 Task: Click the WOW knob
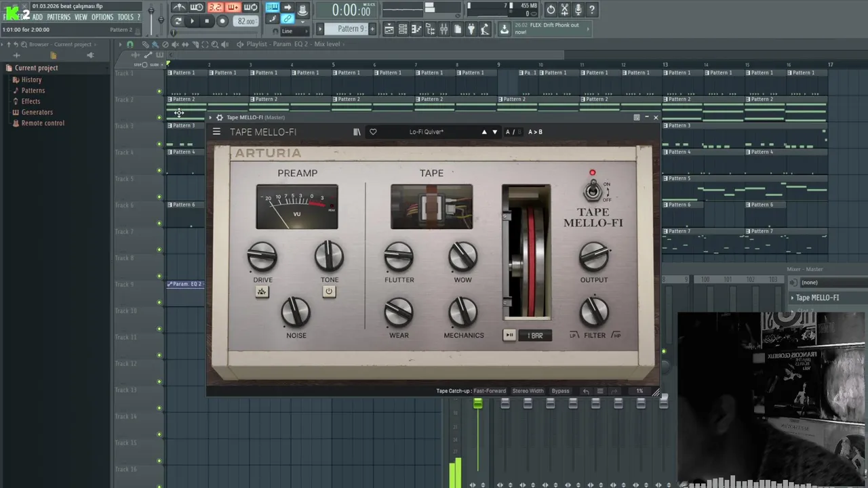[463, 257]
